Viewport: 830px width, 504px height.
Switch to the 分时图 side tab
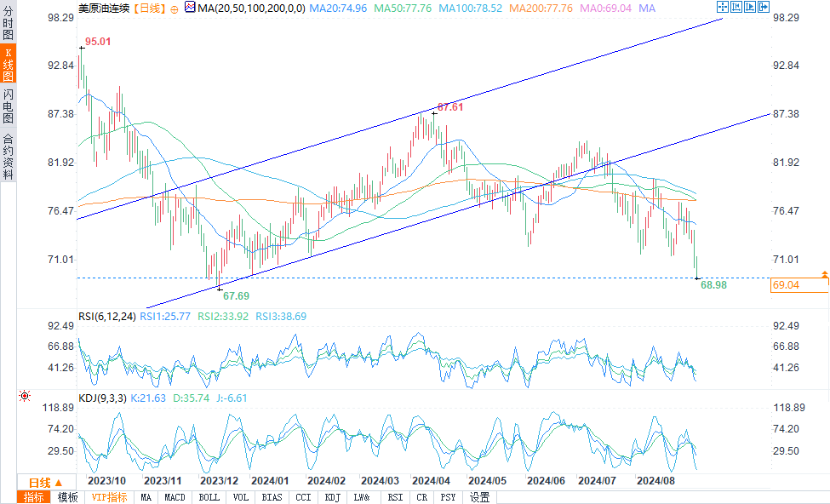coord(8,22)
